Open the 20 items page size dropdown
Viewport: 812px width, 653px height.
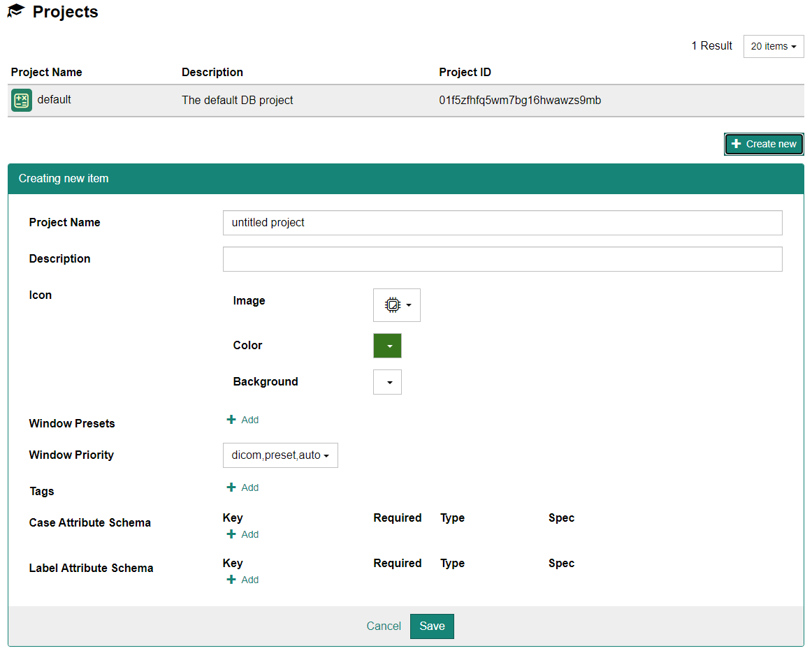[773, 47]
